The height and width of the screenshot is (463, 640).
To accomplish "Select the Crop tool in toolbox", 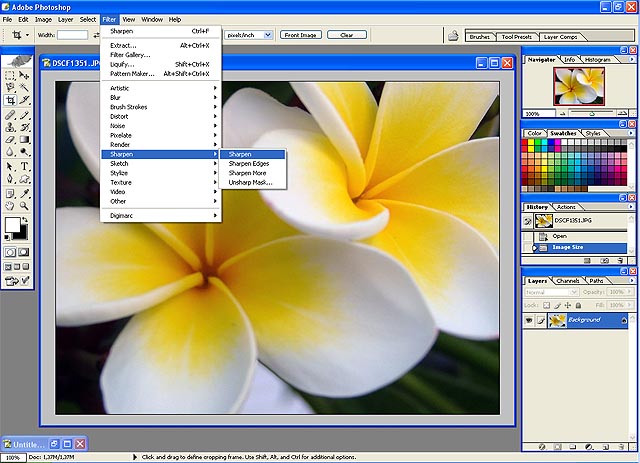I will 10,100.
